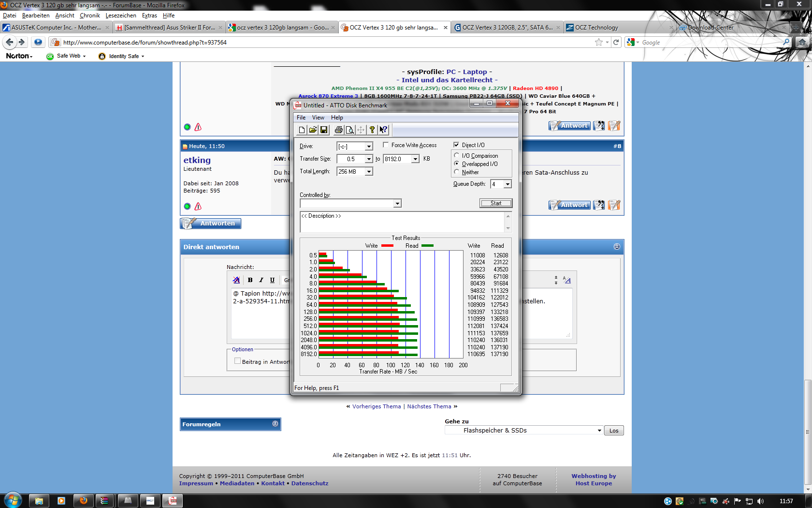Go forward with Firefox forward arrow

(x=21, y=42)
